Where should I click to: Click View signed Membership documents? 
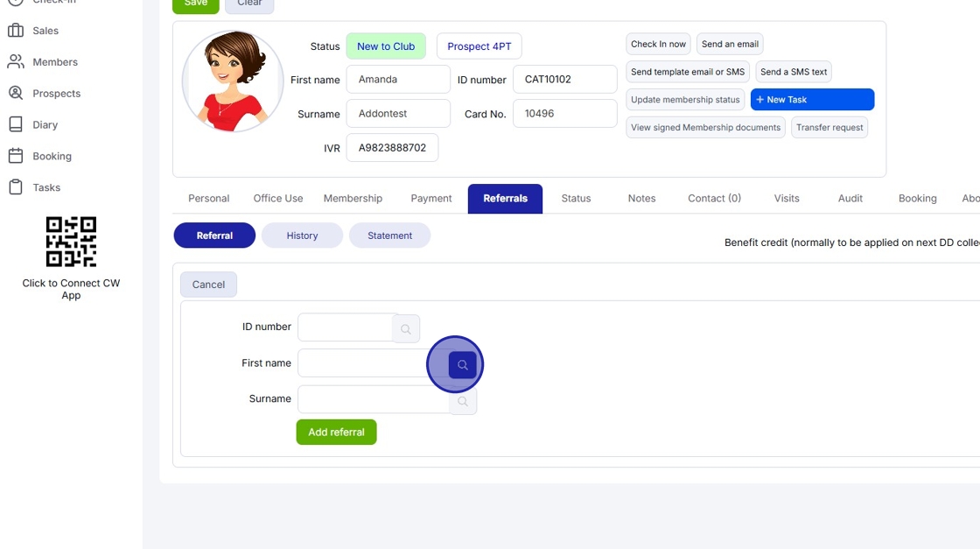(x=705, y=128)
